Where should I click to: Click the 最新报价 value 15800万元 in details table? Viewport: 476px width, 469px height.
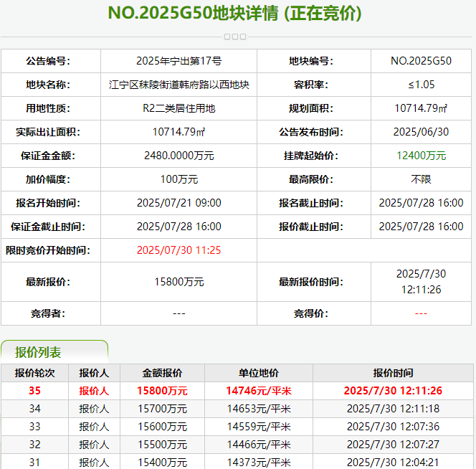[178, 282]
